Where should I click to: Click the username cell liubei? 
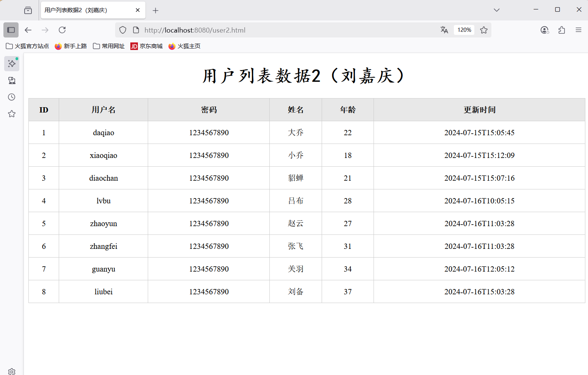(103, 292)
